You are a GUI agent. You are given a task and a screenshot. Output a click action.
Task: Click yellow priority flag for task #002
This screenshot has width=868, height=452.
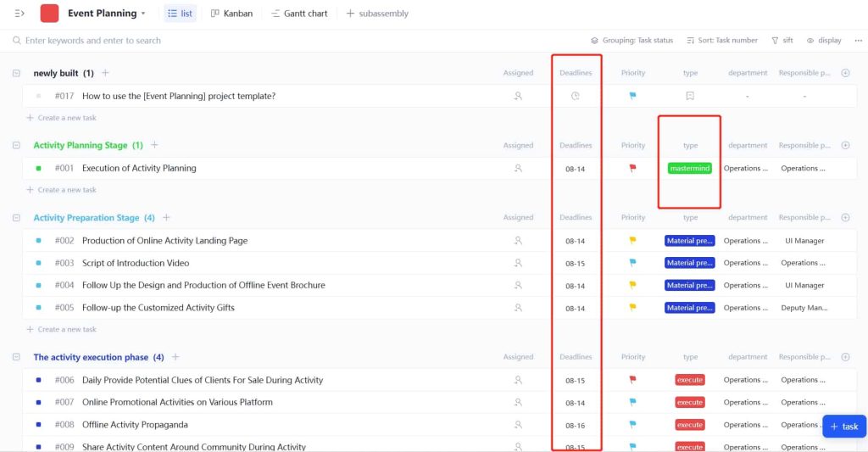[632, 241]
